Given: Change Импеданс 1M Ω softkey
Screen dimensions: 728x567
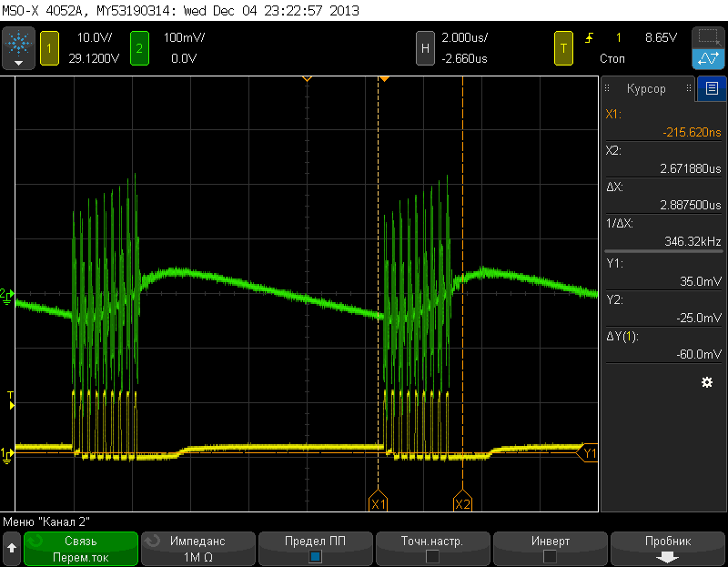Looking at the screenshot, I should [x=197, y=549].
